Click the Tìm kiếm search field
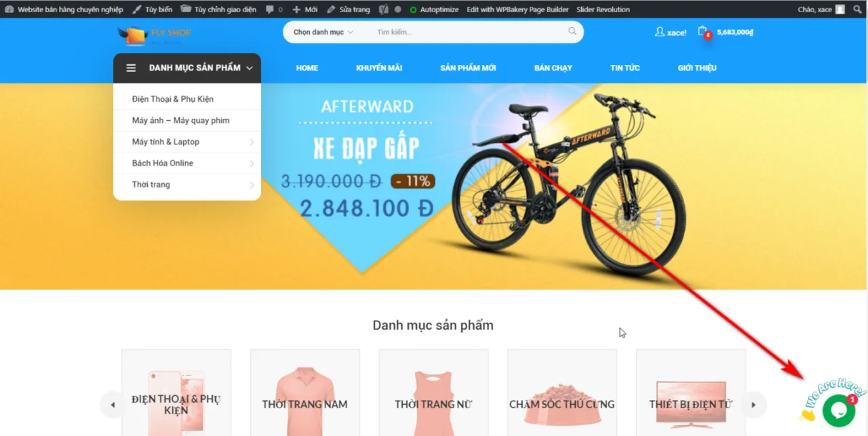The image size is (868, 436). [x=468, y=32]
